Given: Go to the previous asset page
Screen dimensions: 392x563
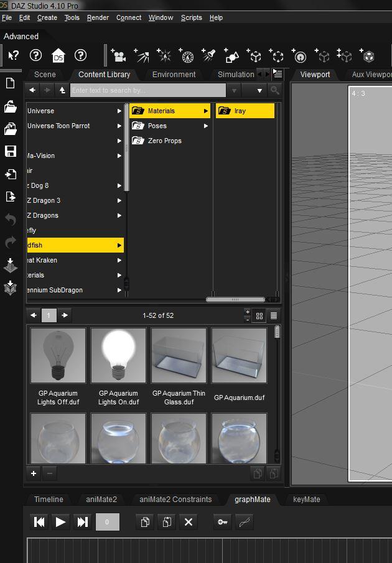Looking at the screenshot, I should [x=34, y=315].
